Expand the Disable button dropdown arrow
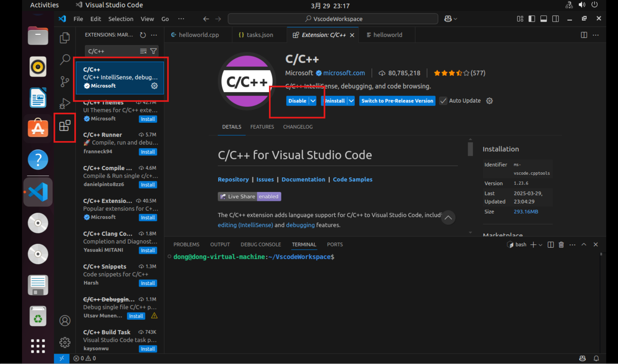The width and height of the screenshot is (618, 364). [312, 101]
